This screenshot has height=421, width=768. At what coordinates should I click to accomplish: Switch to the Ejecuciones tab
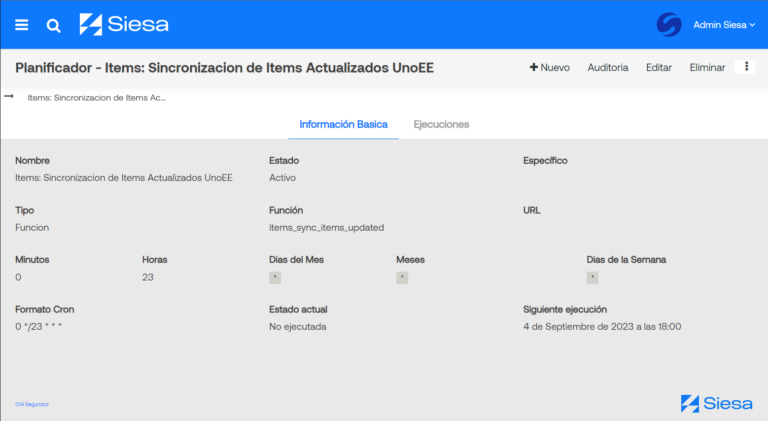pyautogui.click(x=441, y=124)
